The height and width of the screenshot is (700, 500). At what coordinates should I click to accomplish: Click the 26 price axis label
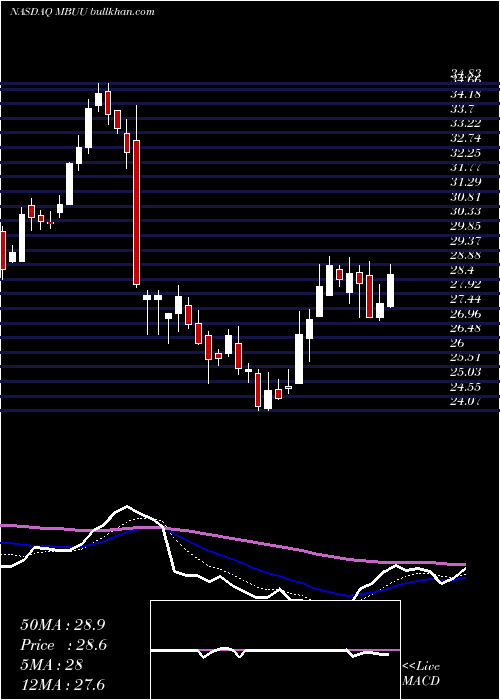[457, 343]
